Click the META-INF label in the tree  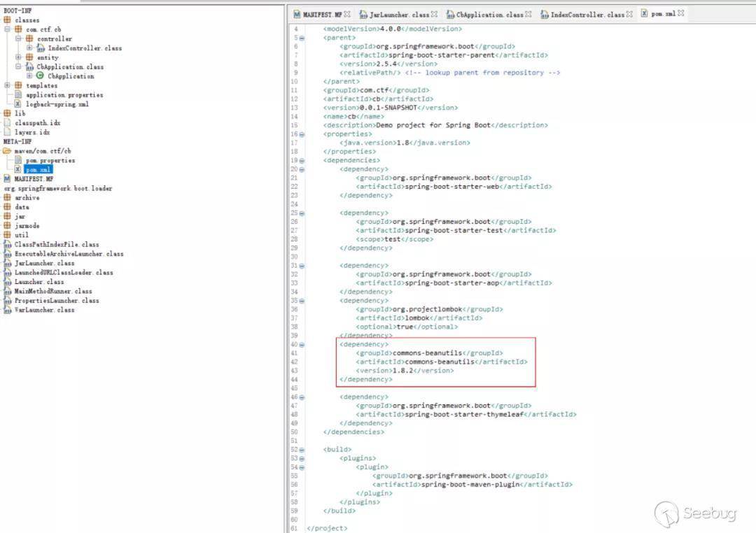pos(17,142)
